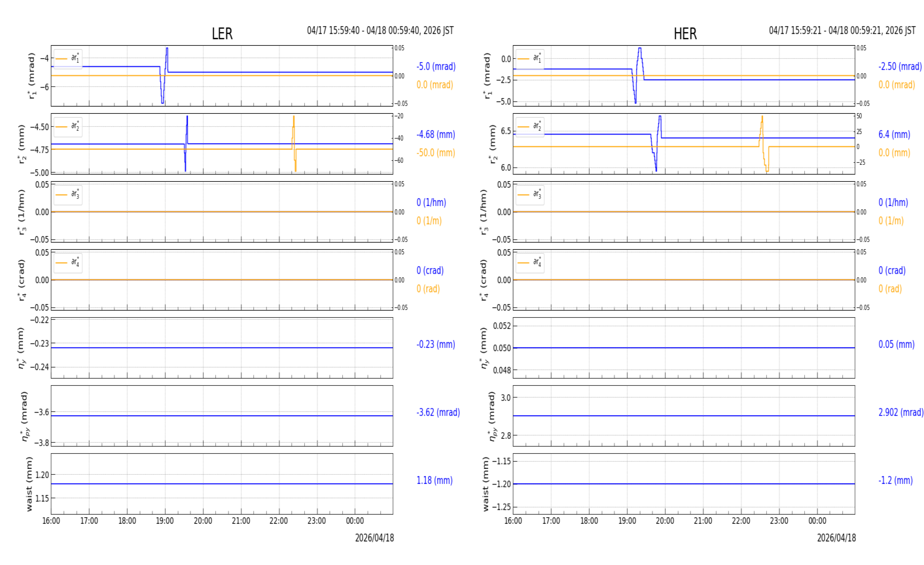Click the HER 0 (1/m) value
The image size is (924, 565).
tap(891, 221)
